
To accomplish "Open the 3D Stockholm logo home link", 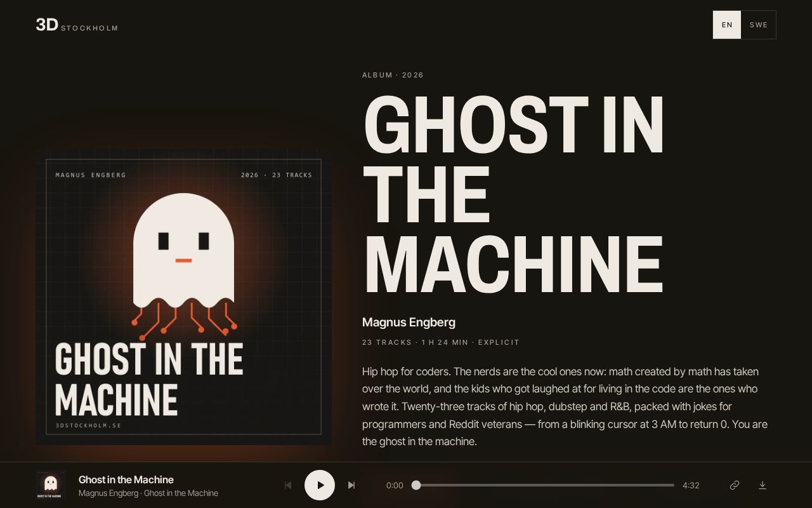I will (77, 25).
